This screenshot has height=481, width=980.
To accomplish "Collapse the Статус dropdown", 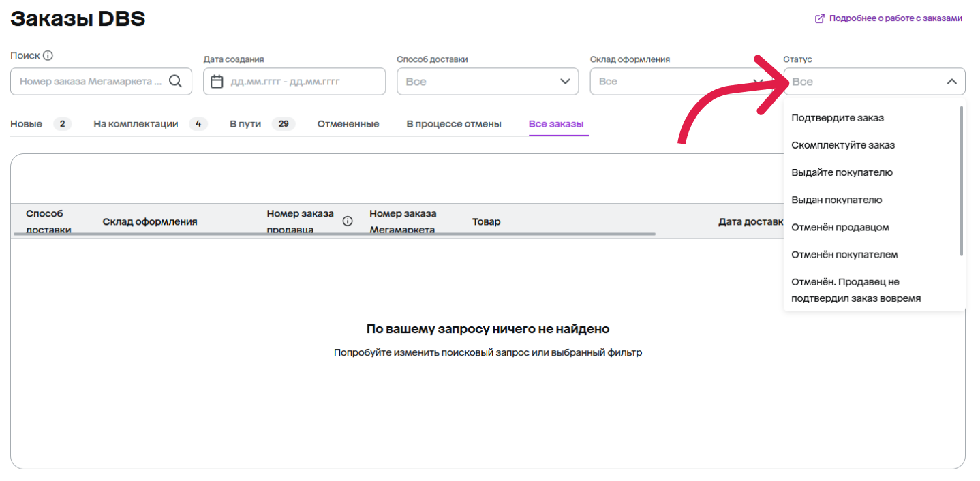I will click(x=951, y=82).
